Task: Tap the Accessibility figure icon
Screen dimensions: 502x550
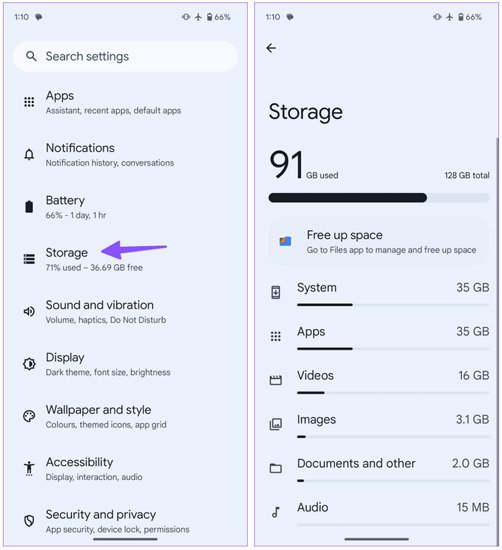Action: 29,468
